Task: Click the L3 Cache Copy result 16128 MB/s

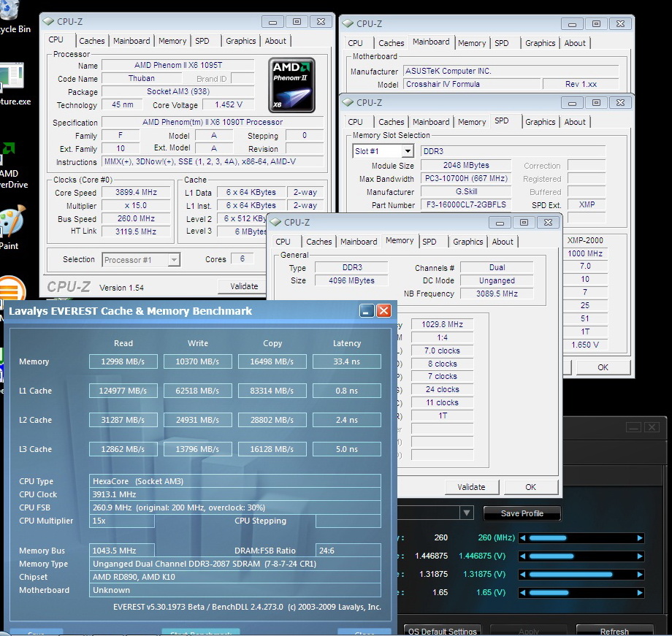Action: 272,449
